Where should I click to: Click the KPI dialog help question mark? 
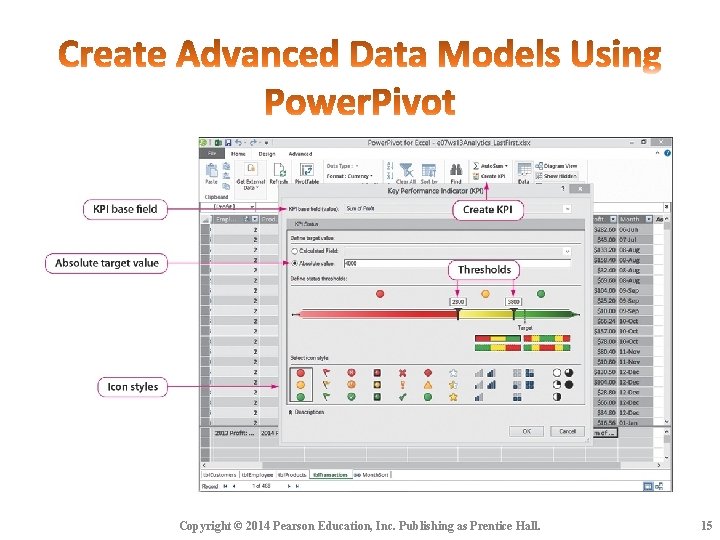click(x=563, y=189)
